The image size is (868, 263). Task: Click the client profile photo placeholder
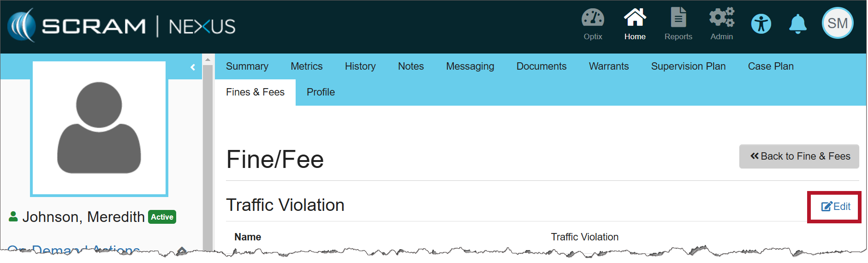click(99, 128)
